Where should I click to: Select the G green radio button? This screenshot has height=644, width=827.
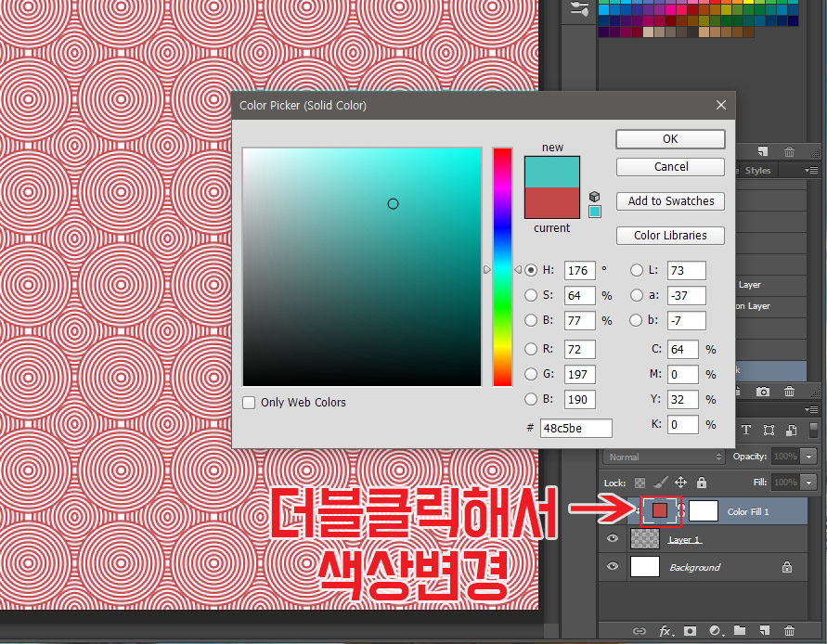(x=531, y=374)
